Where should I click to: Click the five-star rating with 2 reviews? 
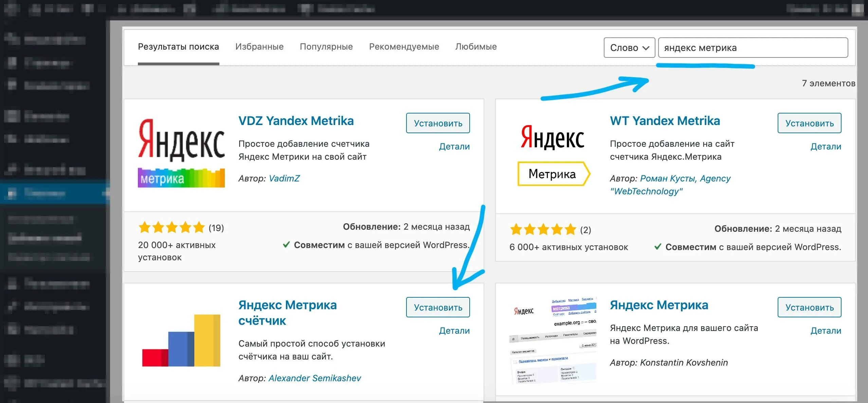tap(550, 230)
